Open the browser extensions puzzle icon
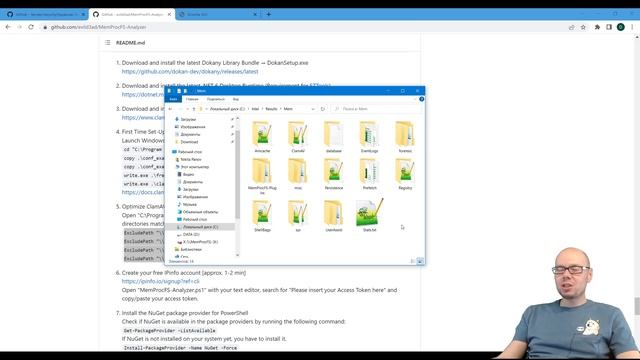Viewport: 640px width, 360px height. click(597, 27)
